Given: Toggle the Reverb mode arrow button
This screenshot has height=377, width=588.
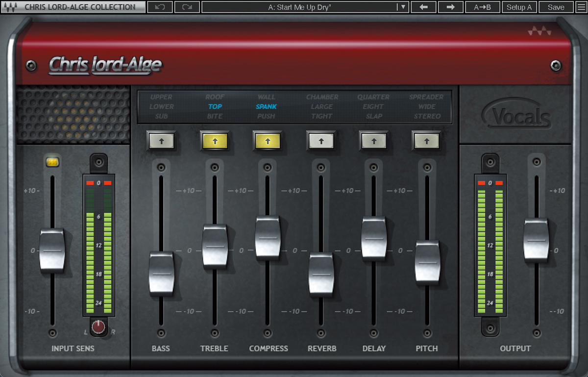Looking at the screenshot, I should tap(321, 141).
